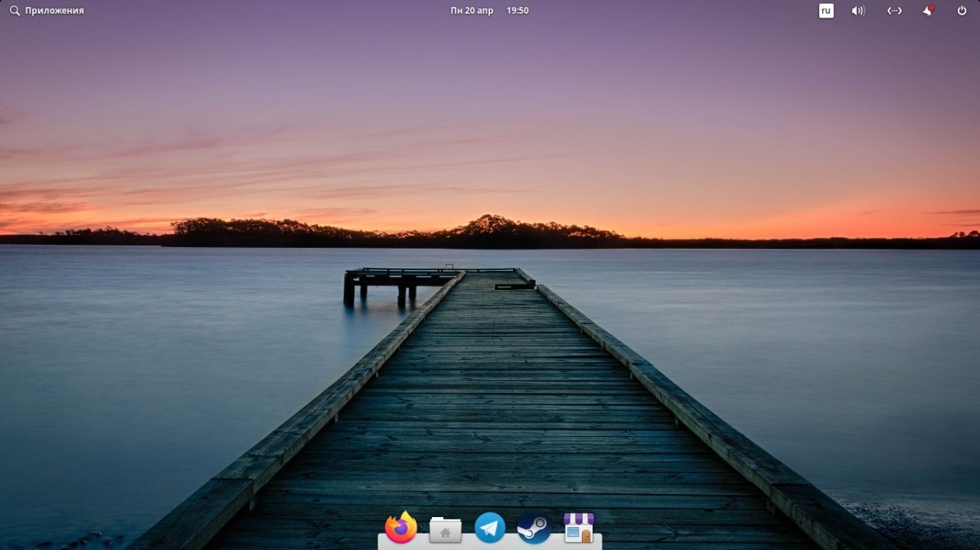Open the Приложения applications menu
The image size is (980, 550).
click(x=47, y=11)
